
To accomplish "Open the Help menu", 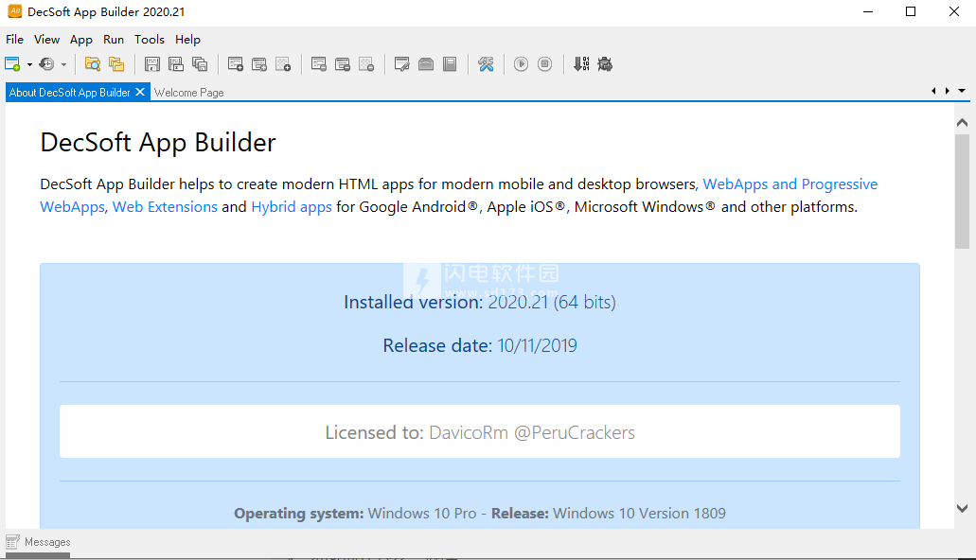I will [187, 39].
